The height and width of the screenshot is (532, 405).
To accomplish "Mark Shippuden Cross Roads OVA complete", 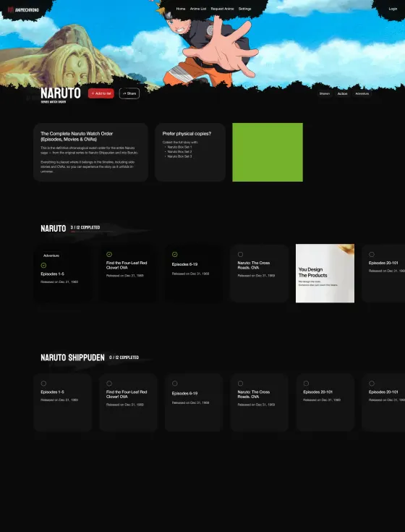I will point(240,384).
